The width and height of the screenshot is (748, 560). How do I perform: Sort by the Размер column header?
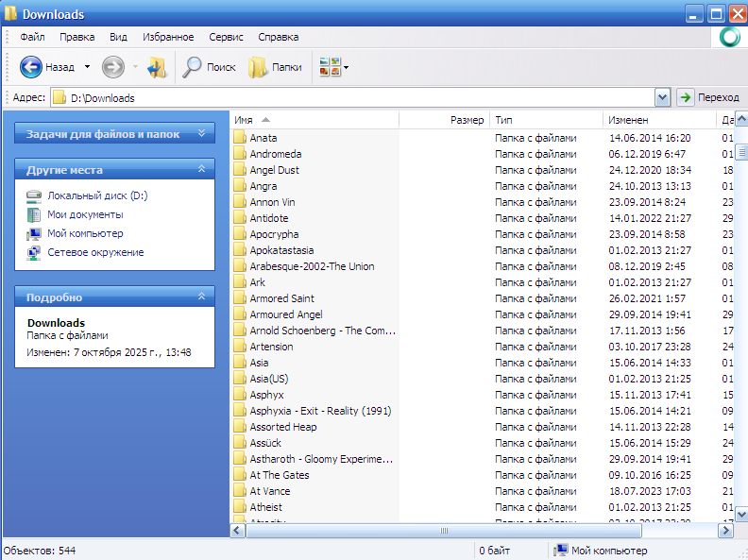pyautogui.click(x=444, y=120)
